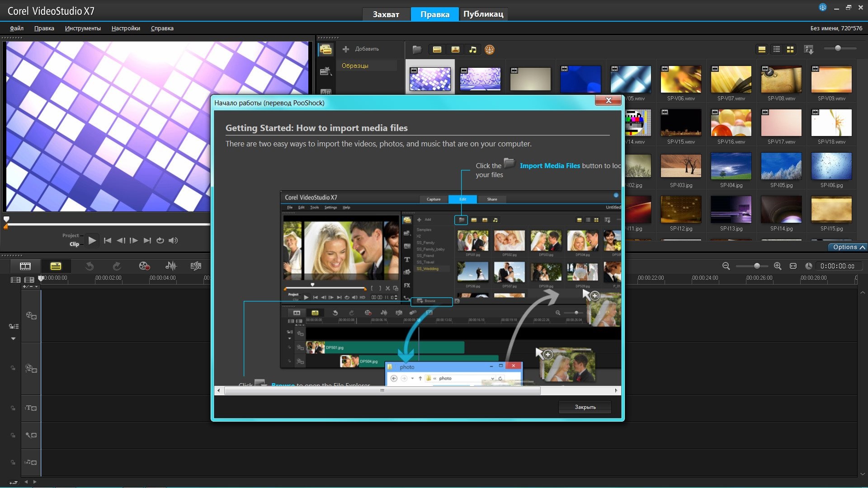Open the Захват (Capture) tab
Image resolution: width=868 pixels, height=488 pixels.
point(386,14)
